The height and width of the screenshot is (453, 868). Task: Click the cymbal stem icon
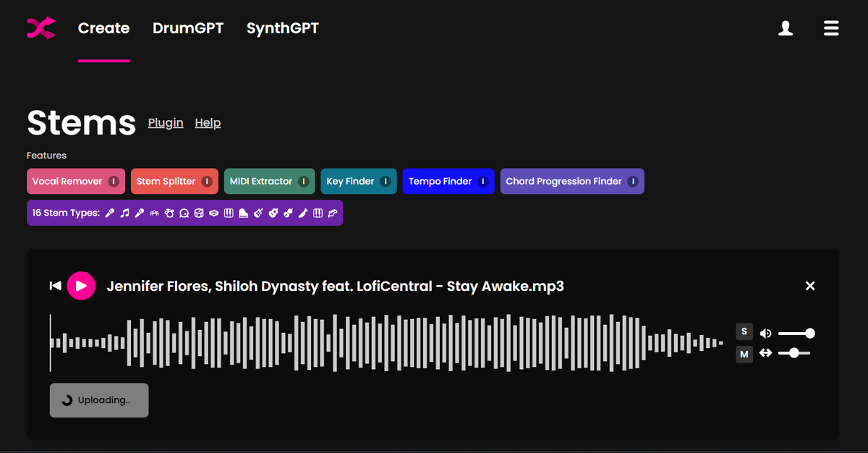(x=214, y=213)
